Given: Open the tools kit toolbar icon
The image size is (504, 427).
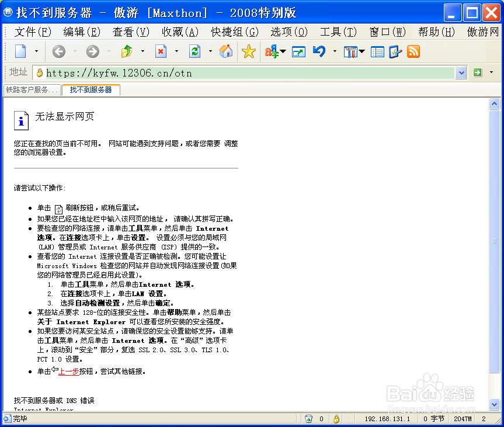Looking at the screenshot, I should (350, 52).
